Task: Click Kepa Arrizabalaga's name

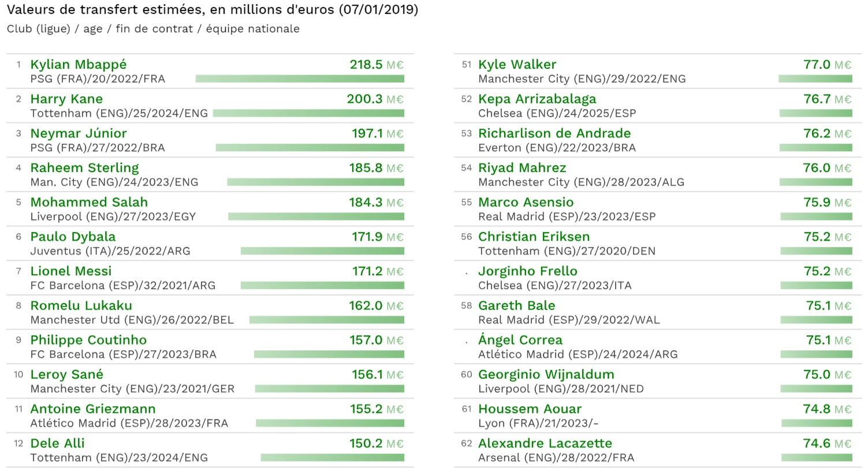Action: (537, 99)
